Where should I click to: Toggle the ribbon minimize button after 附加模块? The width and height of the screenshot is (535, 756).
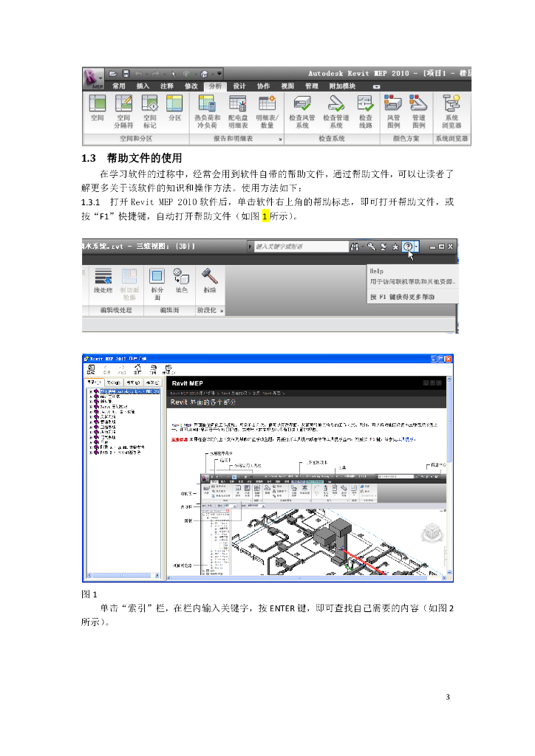coord(376,86)
